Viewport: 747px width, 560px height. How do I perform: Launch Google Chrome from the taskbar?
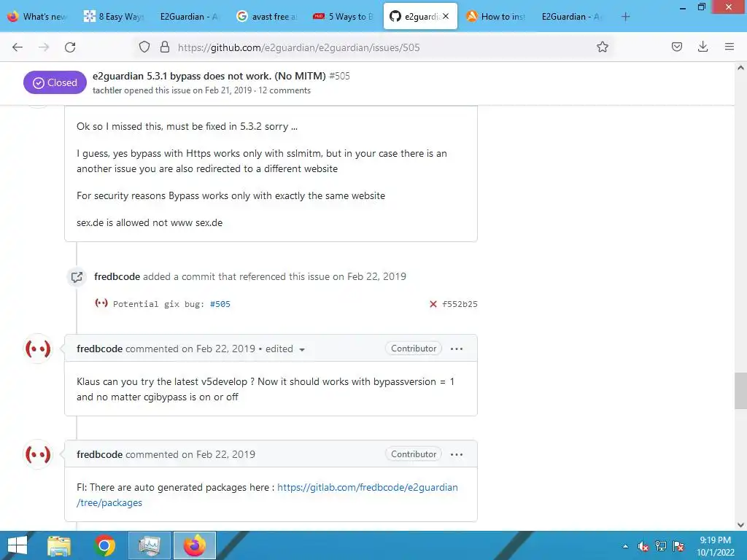[105, 545]
